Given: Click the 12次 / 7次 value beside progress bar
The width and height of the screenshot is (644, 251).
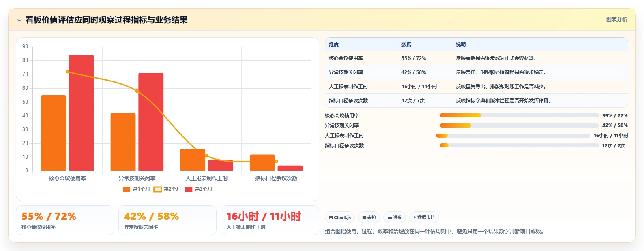Looking at the screenshot, I should 614,146.
